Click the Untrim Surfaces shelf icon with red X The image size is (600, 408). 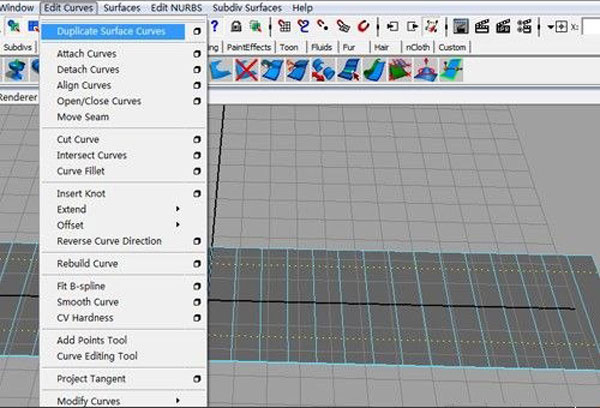click(246, 70)
